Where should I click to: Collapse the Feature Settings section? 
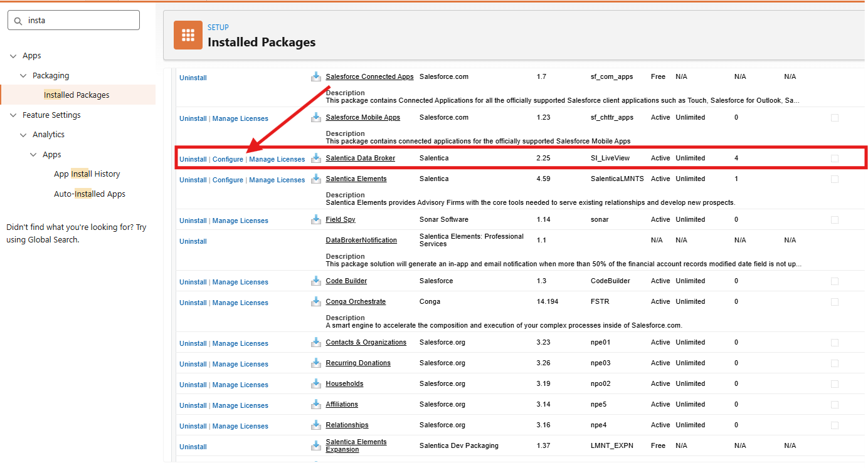(13, 115)
